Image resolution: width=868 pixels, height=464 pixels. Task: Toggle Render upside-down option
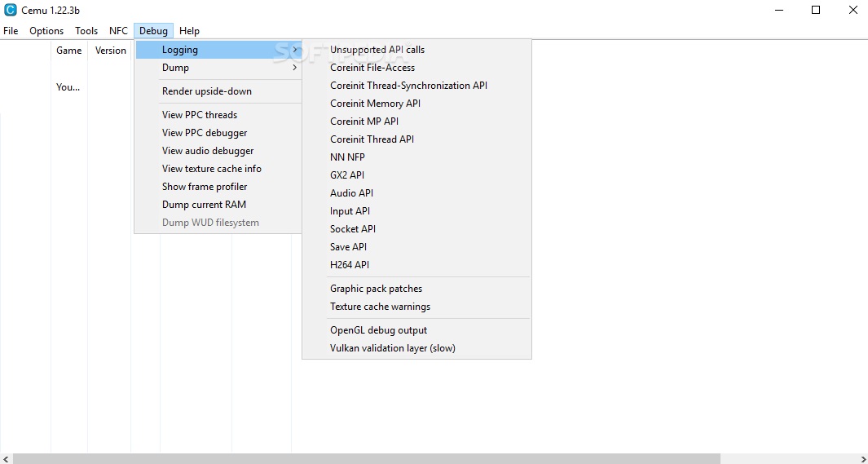(x=207, y=91)
